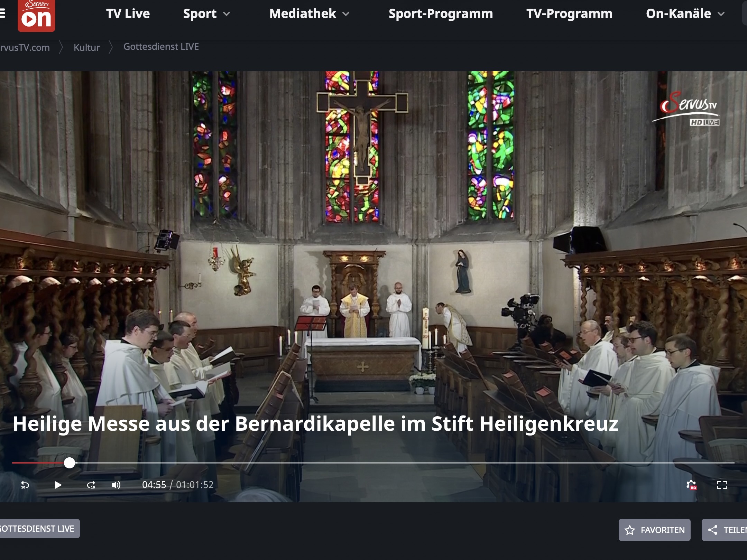Enter fullscreen mode
747x560 pixels.
point(722,485)
